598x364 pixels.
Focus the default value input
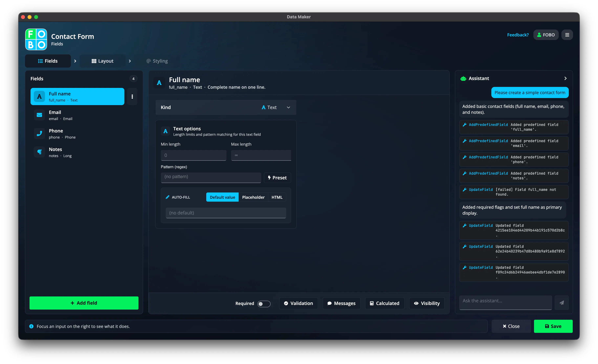(x=226, y=213)
